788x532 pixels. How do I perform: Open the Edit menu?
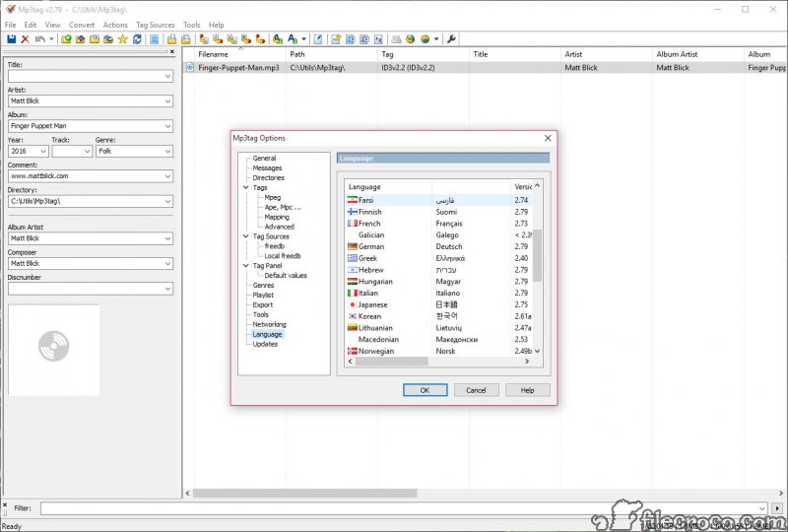tap(31, 25)
